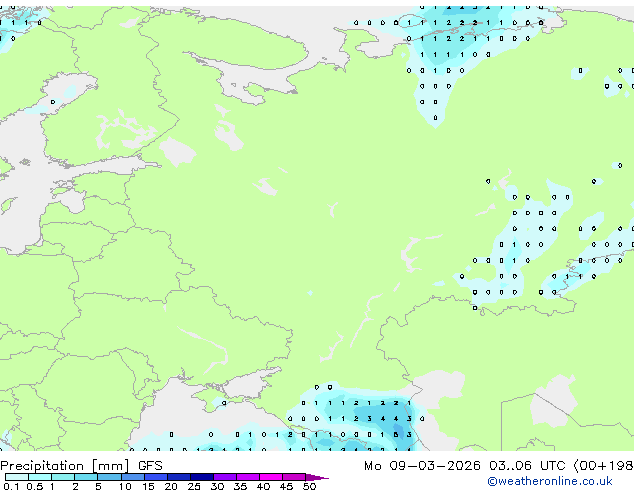
Task: Click the 'Precipitation [mm]' title text
Action: (65, 466)
